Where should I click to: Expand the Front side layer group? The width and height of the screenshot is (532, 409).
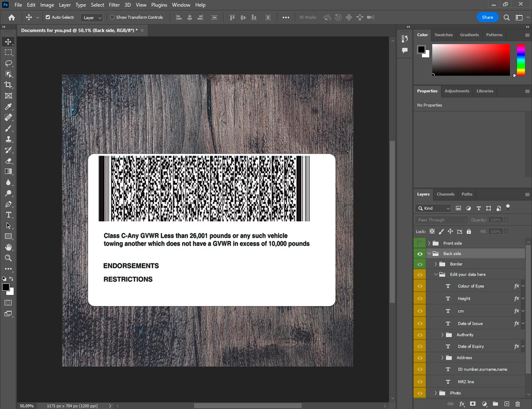point(429,243)
